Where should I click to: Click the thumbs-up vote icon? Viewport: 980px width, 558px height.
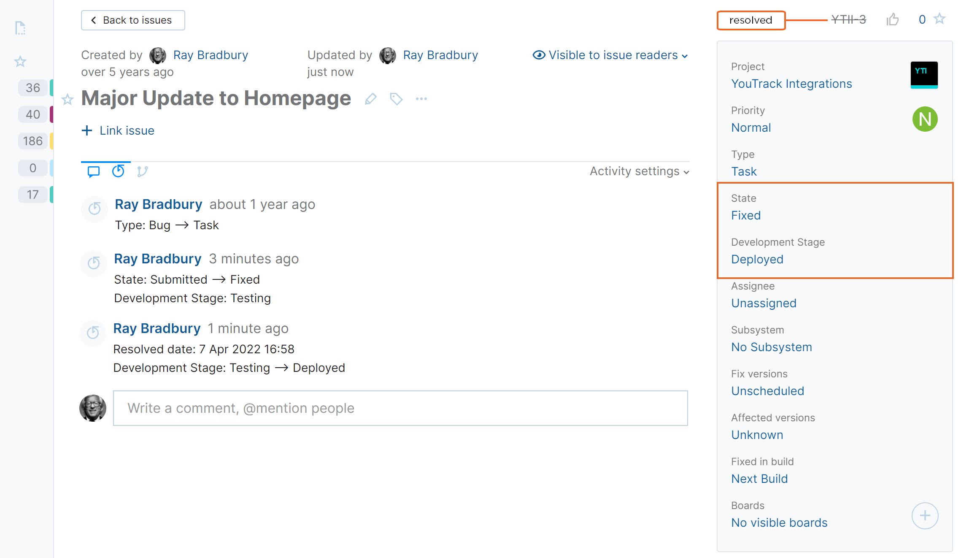point(892,19)
